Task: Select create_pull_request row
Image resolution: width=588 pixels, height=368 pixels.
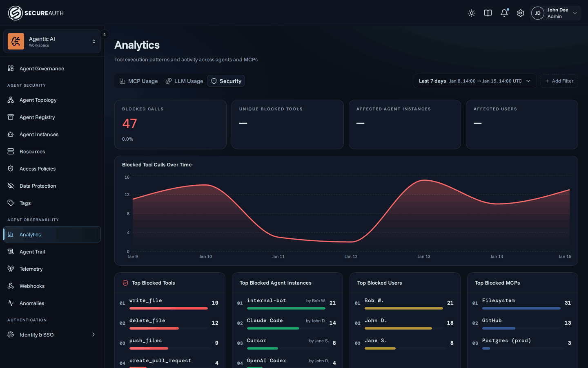Action: point(170,362)
